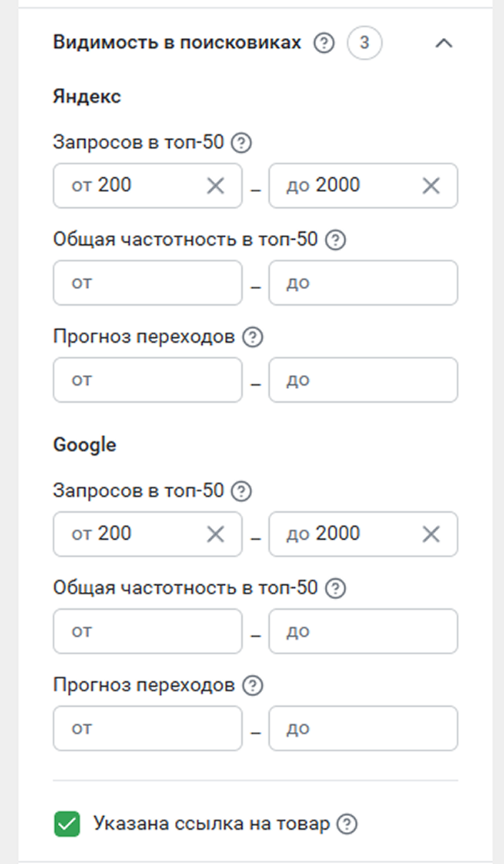The width and height of the screenshot is (504, 864).
Task: Click help icon next to Указана ссылка на товар
Action: pos(347,825)
